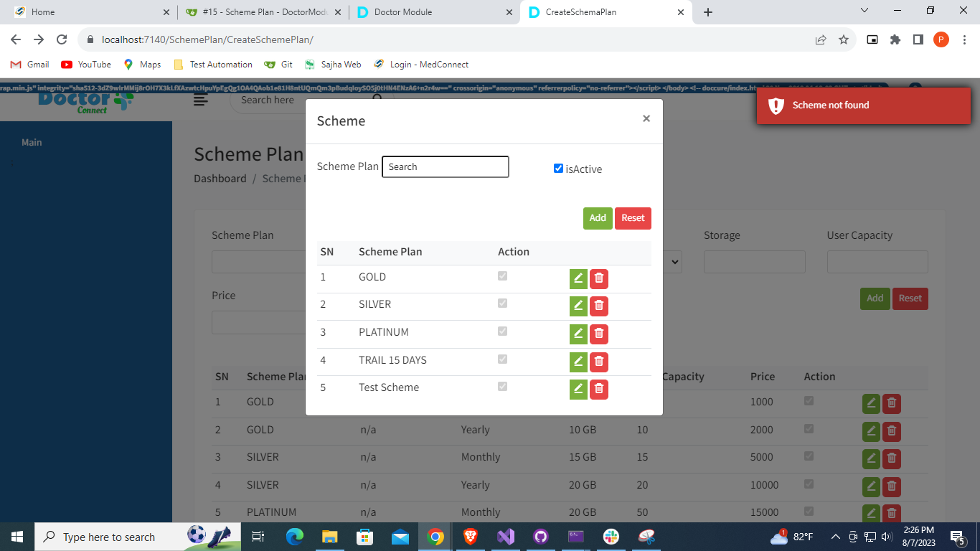Close the Scheme modal dialog
980x551 pixels.
pyautogui.click(x=646, y=119)
